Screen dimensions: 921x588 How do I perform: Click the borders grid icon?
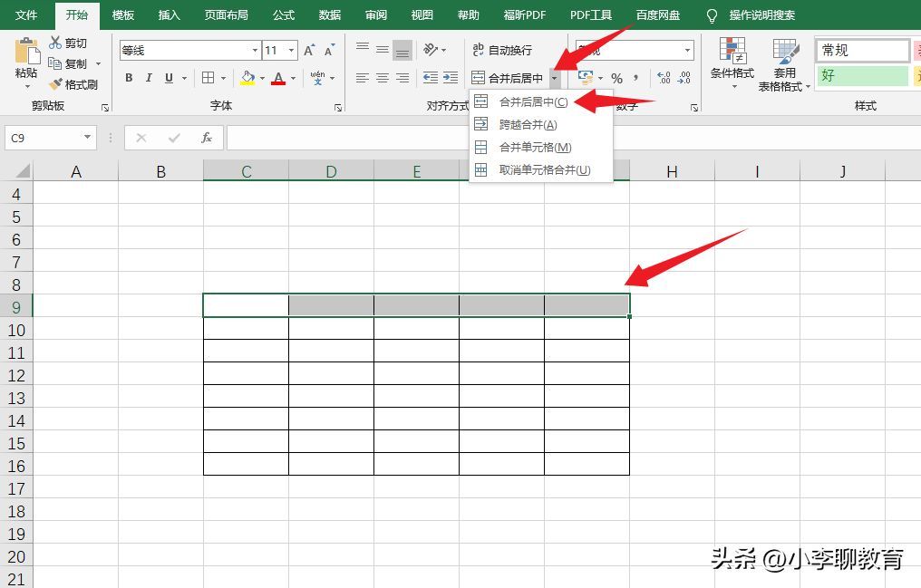pyautogui.click(x=208, y=77)
